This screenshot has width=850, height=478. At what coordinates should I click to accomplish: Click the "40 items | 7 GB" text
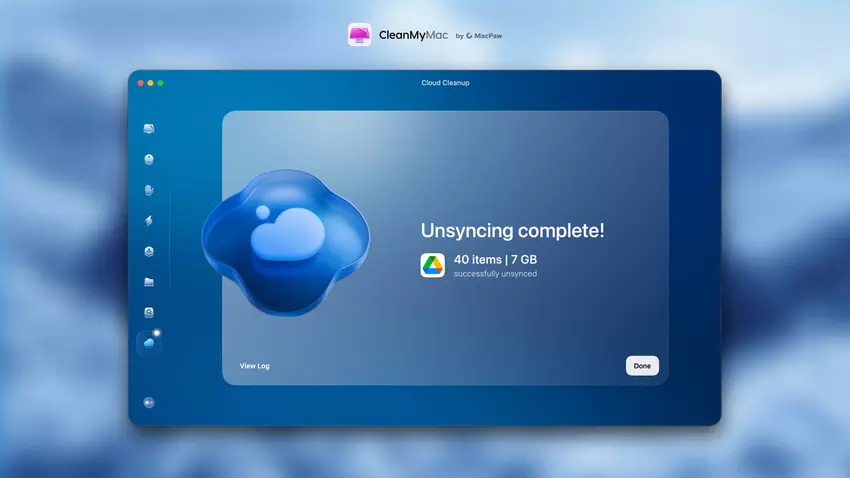pyautogui.click(x=495, y=260)
